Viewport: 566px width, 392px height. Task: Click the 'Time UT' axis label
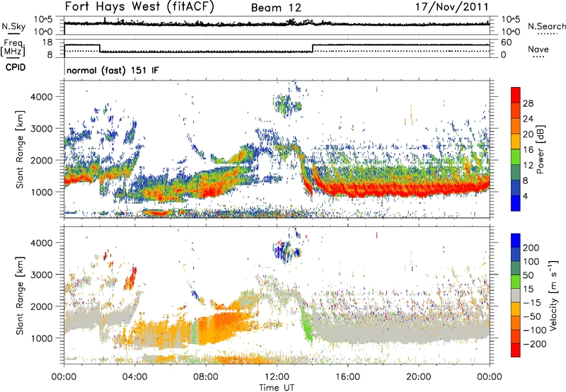click(x=277, y=388)
